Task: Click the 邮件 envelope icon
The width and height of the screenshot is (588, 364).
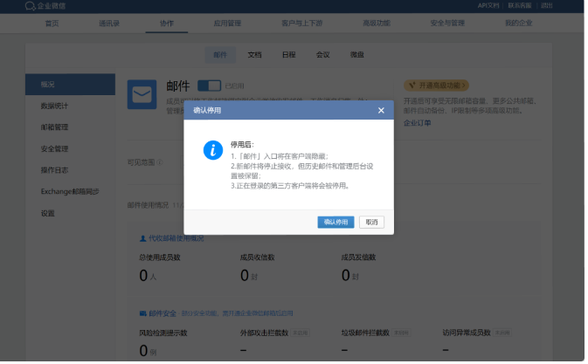Action: [x=142, y=93]
